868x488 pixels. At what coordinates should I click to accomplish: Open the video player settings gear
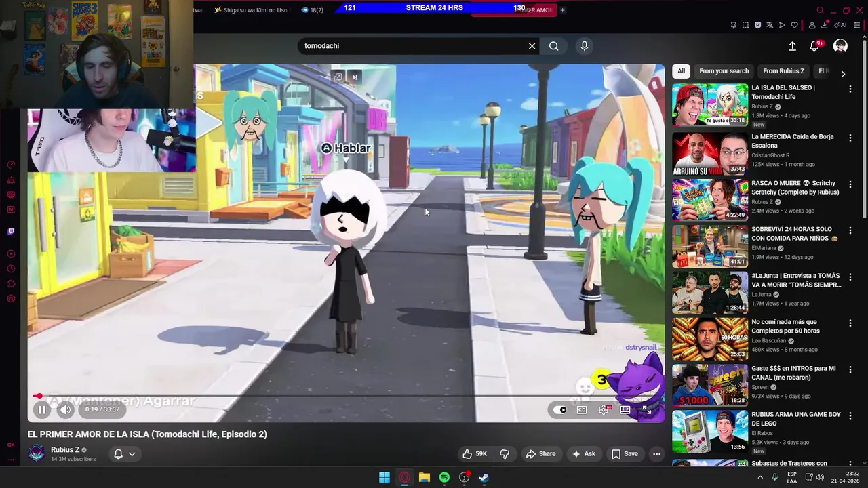(604, 409)
